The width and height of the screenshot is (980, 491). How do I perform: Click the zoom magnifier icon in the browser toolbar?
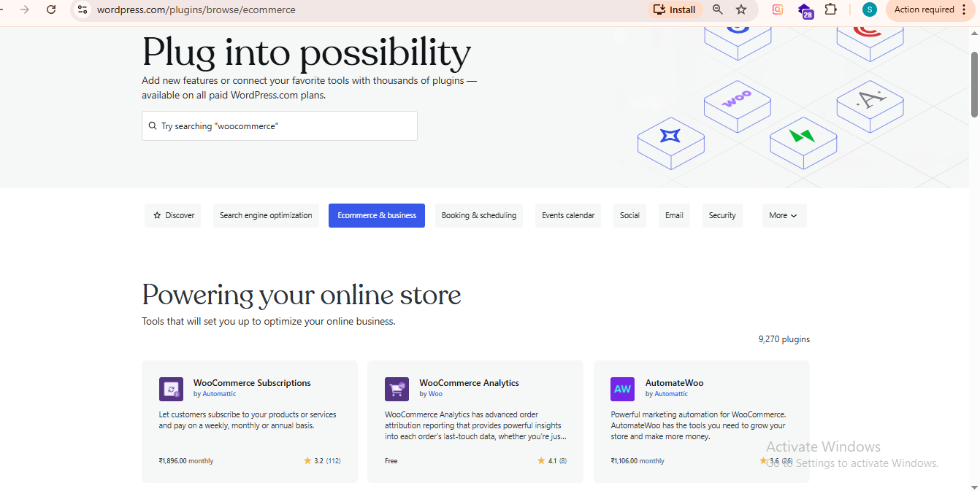pyautogui.click(x=717, y=9)
